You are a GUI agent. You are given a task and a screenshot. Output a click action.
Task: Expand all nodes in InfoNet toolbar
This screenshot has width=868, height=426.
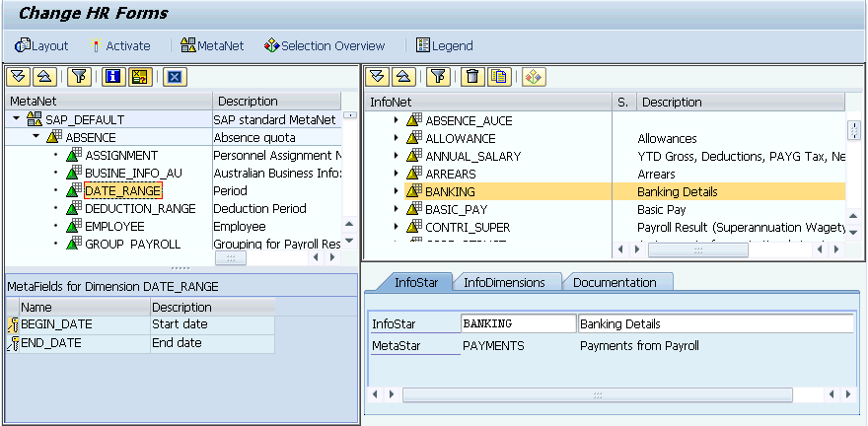(x=377, y=77)
